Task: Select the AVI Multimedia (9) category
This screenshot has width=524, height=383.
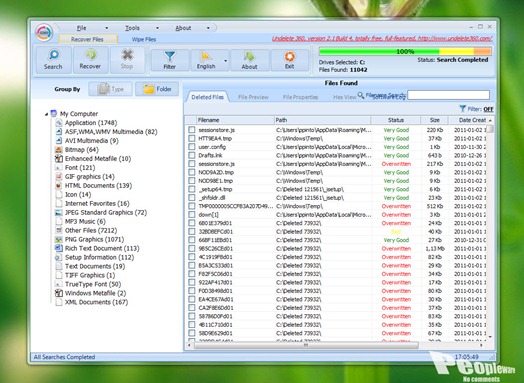Action: 92,141
